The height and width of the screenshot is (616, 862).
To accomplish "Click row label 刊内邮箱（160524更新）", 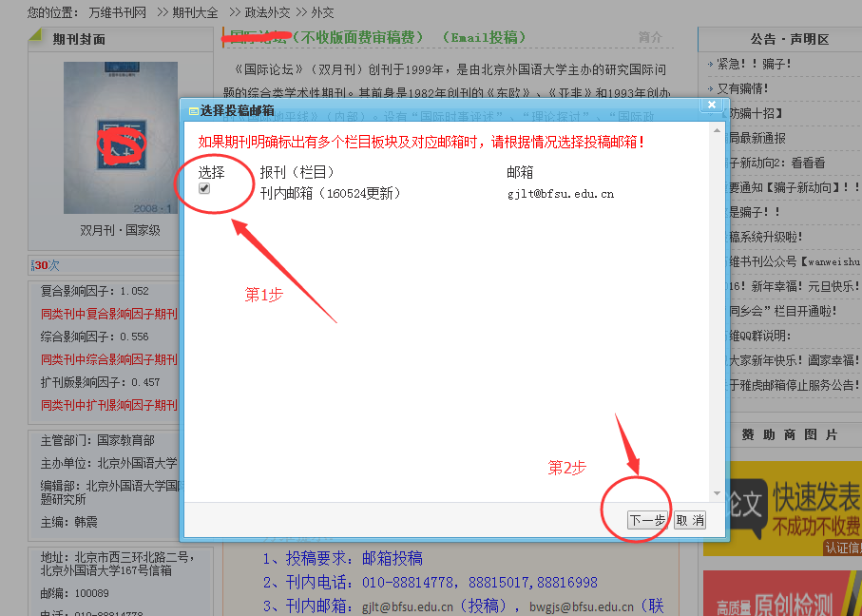I will (331, 194).
